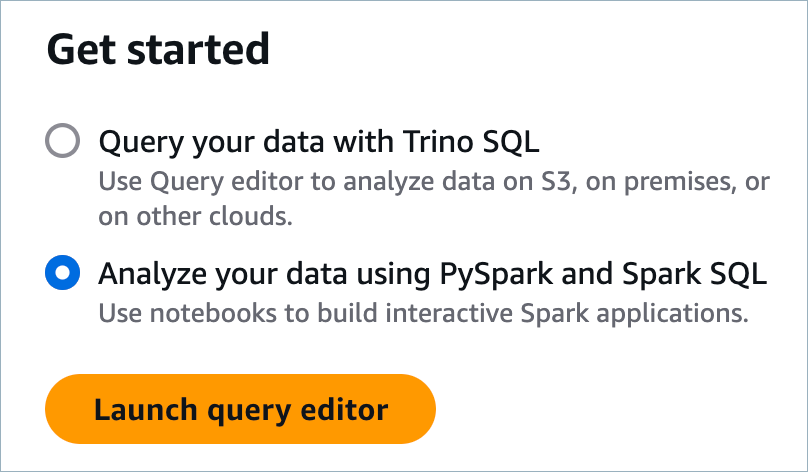Screen dimensions: 808x472
Task: Click the notebooks description under PySpark option
Action: [x=423, y=314]
